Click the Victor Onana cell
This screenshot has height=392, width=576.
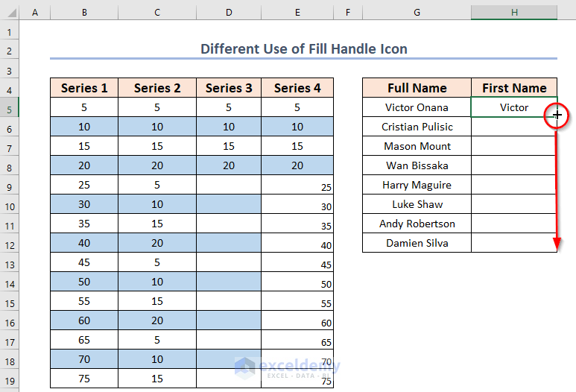tap(417, 107)
